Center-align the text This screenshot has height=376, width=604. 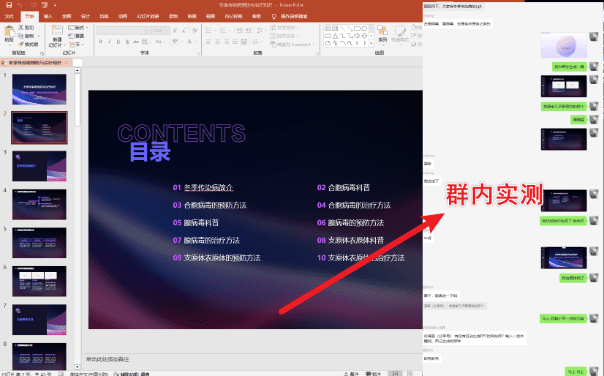pos(217,42)
